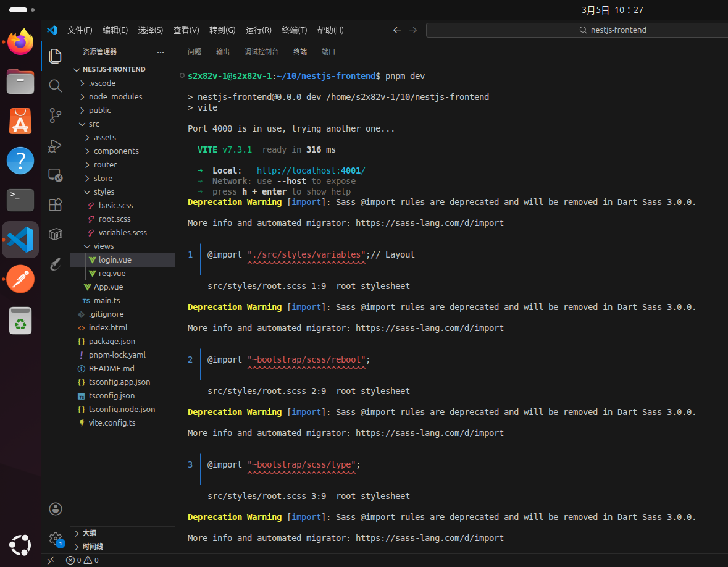Open the Extensions view
This screenshot has height=567, width=728.
coord(56,204)
